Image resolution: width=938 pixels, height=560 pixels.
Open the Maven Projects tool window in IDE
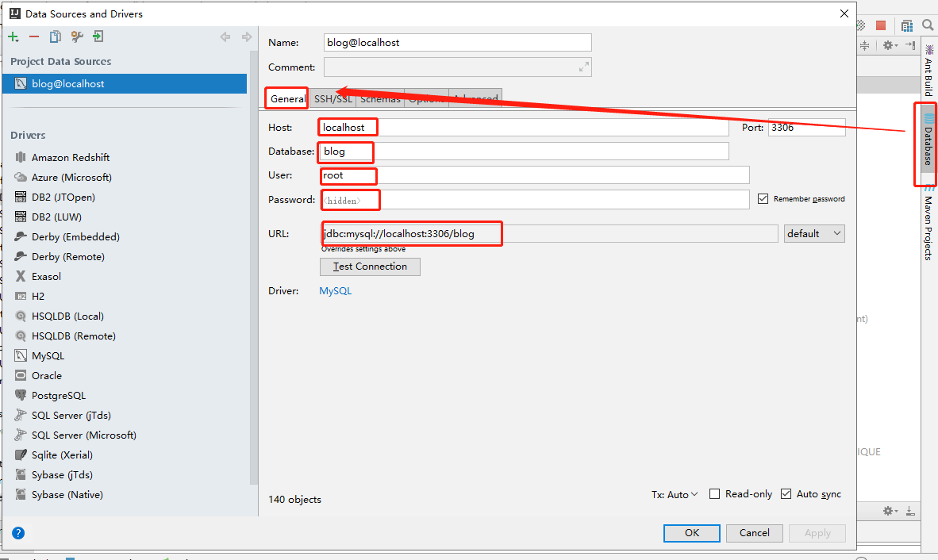click(x=928, y=223)
